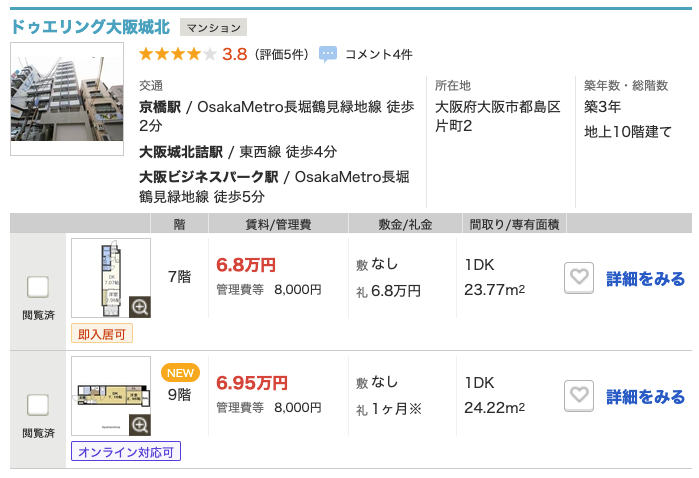
Task: Click the 賃料/管理費 column header
Action: [x=277, y=223]
